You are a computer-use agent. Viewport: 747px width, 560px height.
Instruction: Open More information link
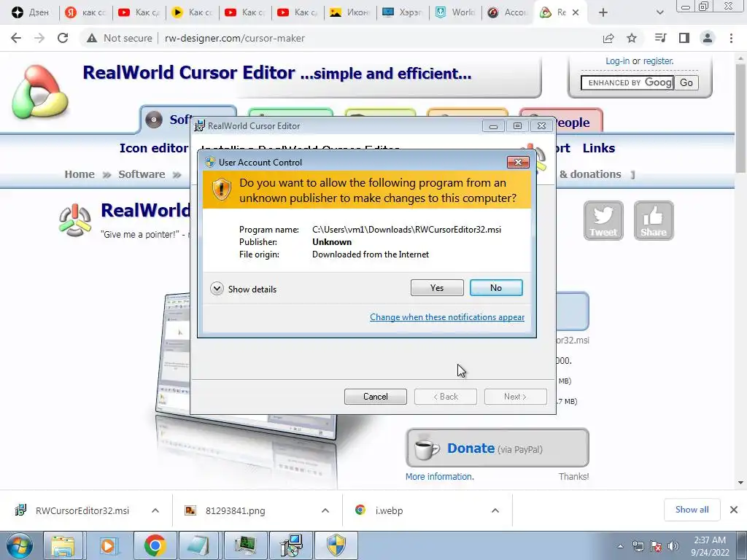coord(439,477)
